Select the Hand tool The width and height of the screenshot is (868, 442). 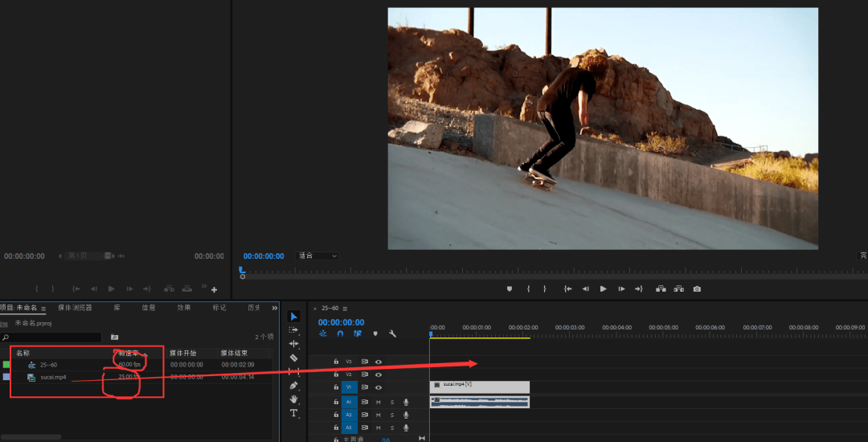[x=294, y=399]
